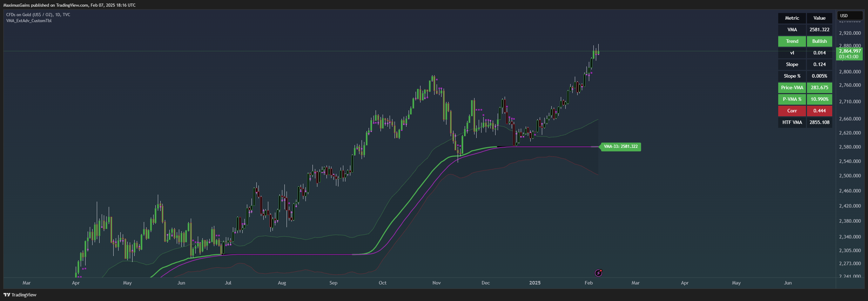Viewport: 868px width, 301px height.
Task: Click the P-VMA % value 10.990%
Action: pos(819,99)
